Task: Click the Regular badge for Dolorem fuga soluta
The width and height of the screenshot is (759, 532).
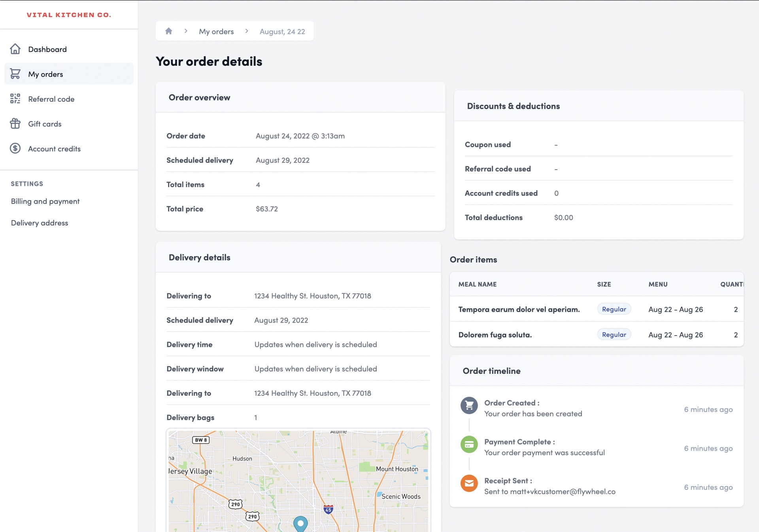Action: coord(614,334)
